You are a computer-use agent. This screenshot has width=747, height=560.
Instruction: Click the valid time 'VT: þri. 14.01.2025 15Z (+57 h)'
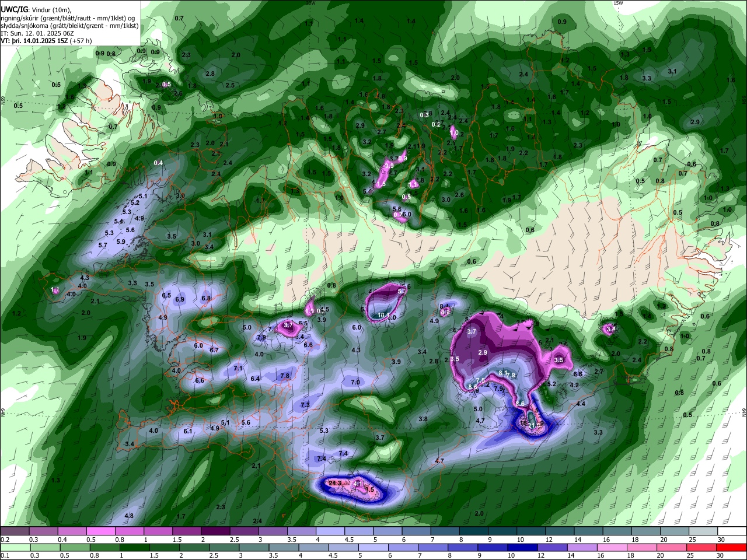coord(47,41)
